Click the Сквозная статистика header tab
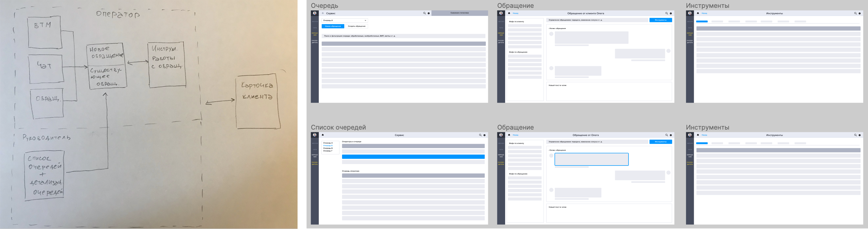Viewport: 868px width, 229px height. (x=459, y=13)
